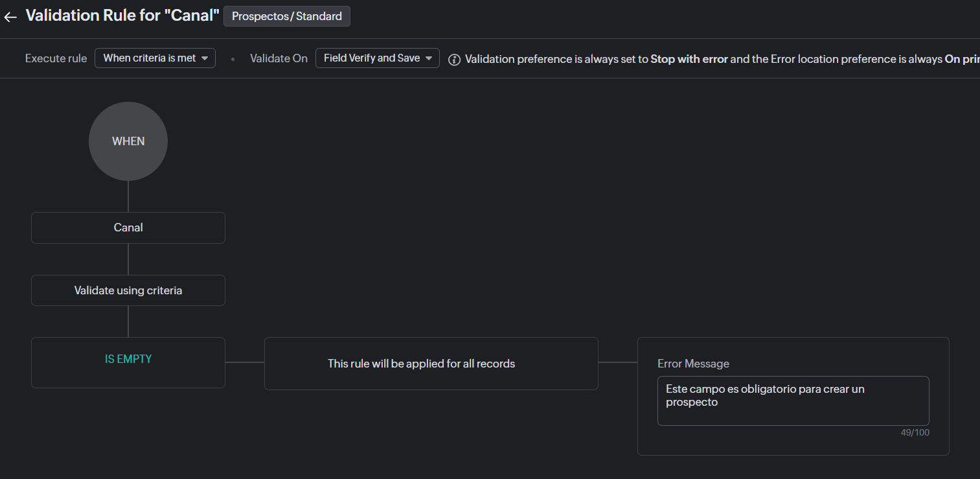The height and width of the screenshot is (479, 980).
Task: Go back using the left arrow icon
Action: (10, 17)
